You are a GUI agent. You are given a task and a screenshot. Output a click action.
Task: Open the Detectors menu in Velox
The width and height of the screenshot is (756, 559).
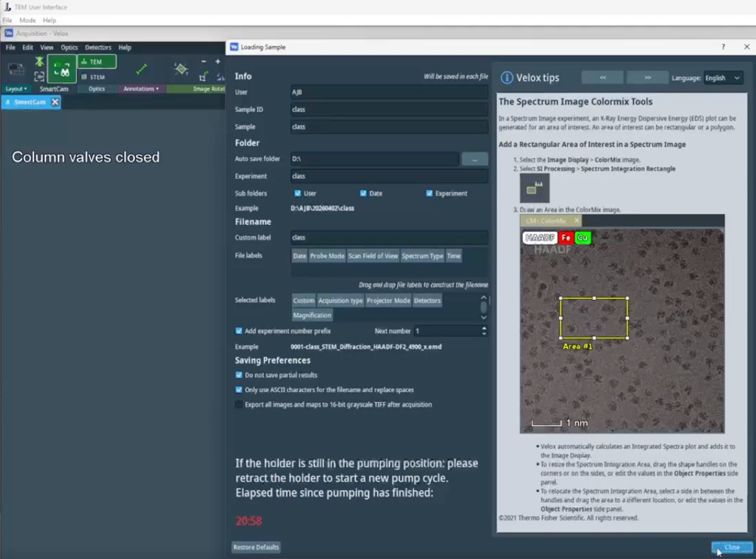coord(98,47)
